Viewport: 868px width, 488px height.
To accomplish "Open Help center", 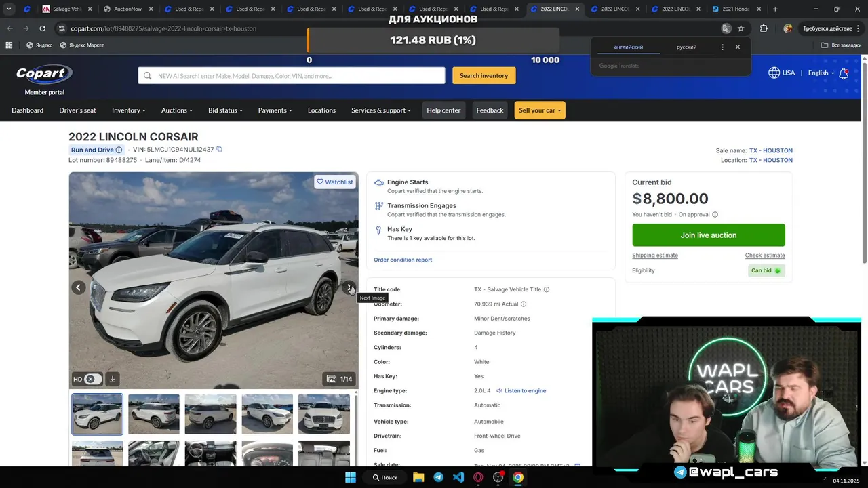I will coord(443,110).
